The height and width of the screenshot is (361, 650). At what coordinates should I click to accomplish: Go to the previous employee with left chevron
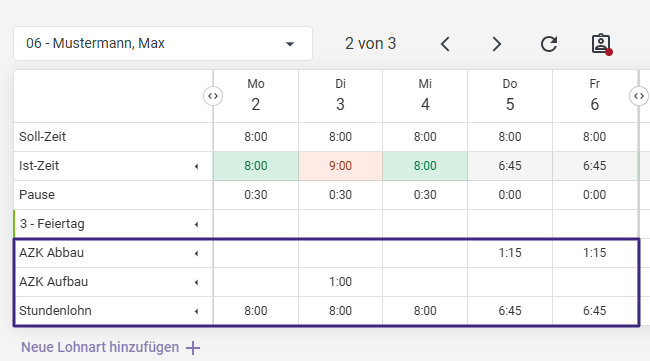point(445,44)
